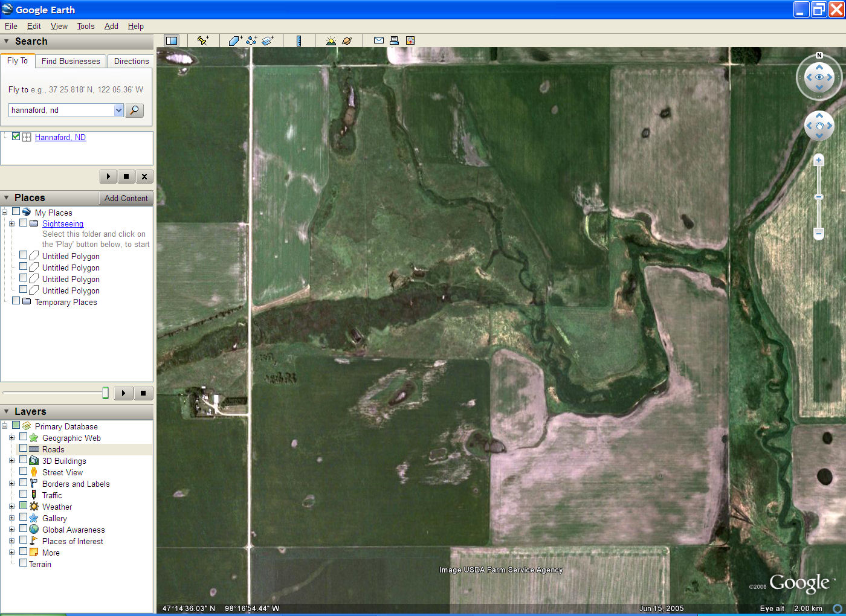This screenshot has width=846, height=616.
Task: Click the zoom slider handle
Action: click(x=819, y=197)
